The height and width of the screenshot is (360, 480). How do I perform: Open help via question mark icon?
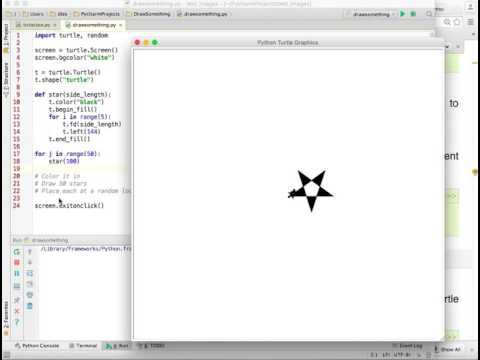(x=17, y=322)
